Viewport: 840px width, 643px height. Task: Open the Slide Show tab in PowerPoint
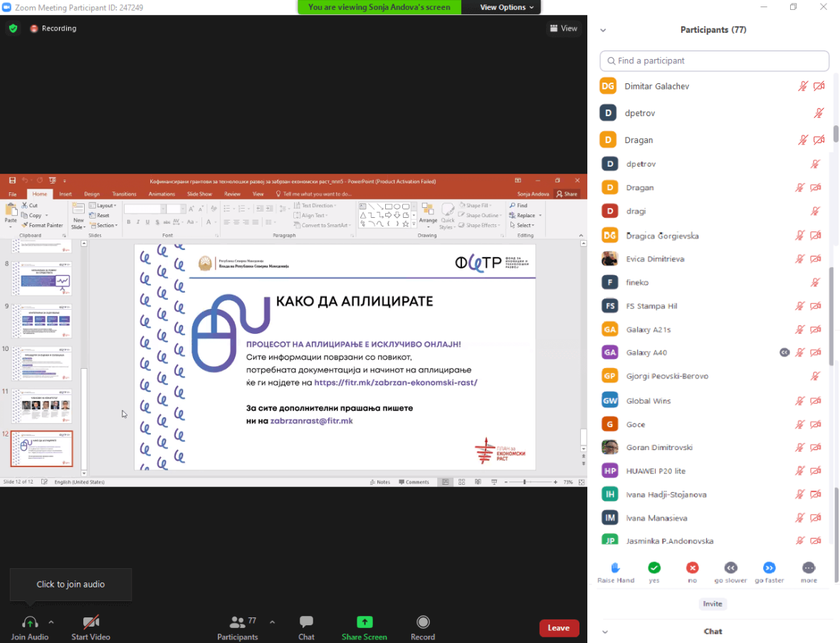point(200,194)
